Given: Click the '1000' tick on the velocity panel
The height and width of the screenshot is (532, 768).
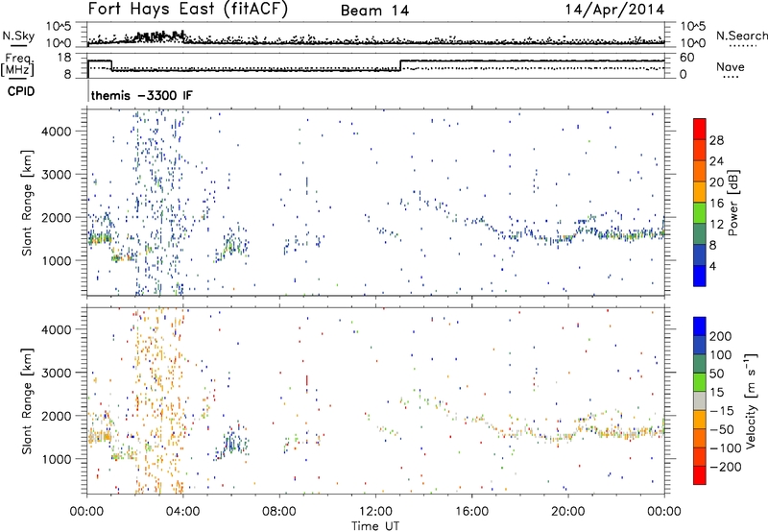Looking at the screenshot, I should [56, 459].
